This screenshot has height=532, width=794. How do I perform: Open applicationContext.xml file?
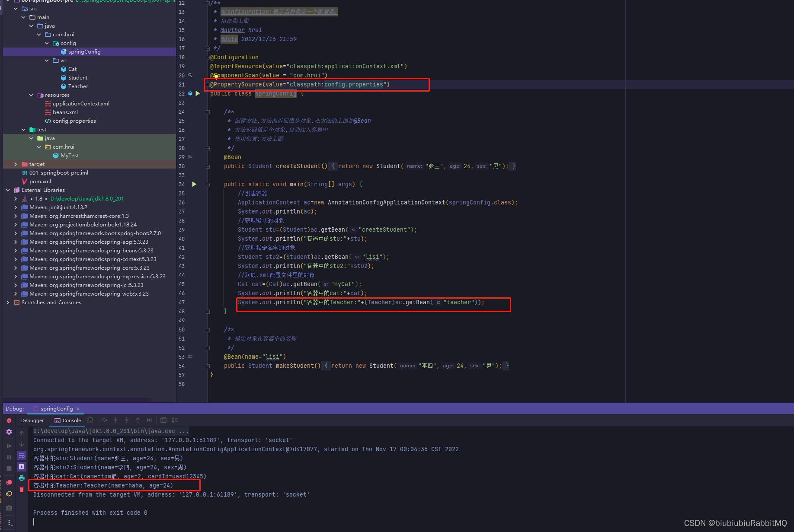[x=81, y=104]
